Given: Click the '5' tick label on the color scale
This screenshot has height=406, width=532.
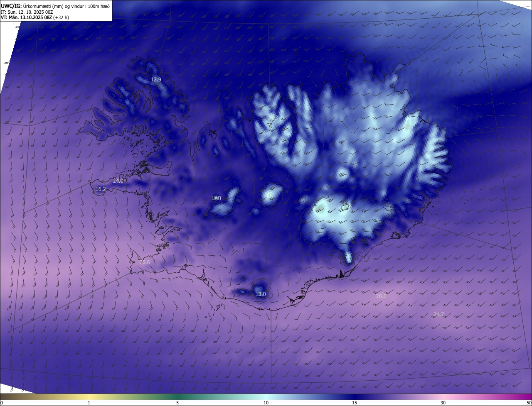Looking at the screenshot, I should click(x=177, y=403).
